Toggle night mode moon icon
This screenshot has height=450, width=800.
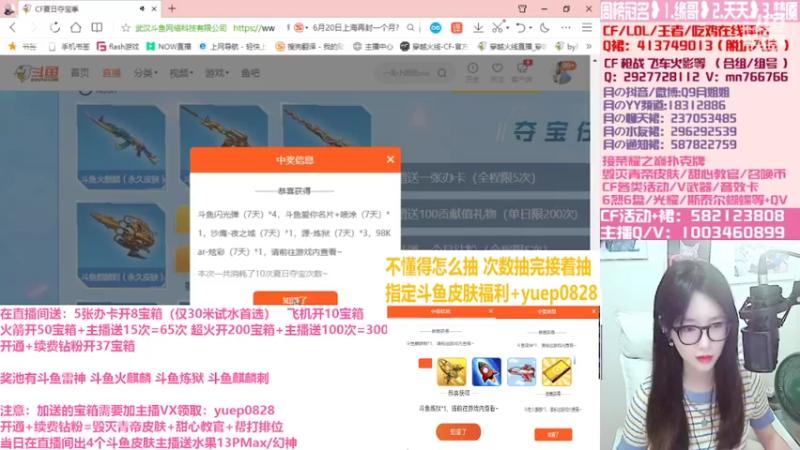tap(544, 28)
